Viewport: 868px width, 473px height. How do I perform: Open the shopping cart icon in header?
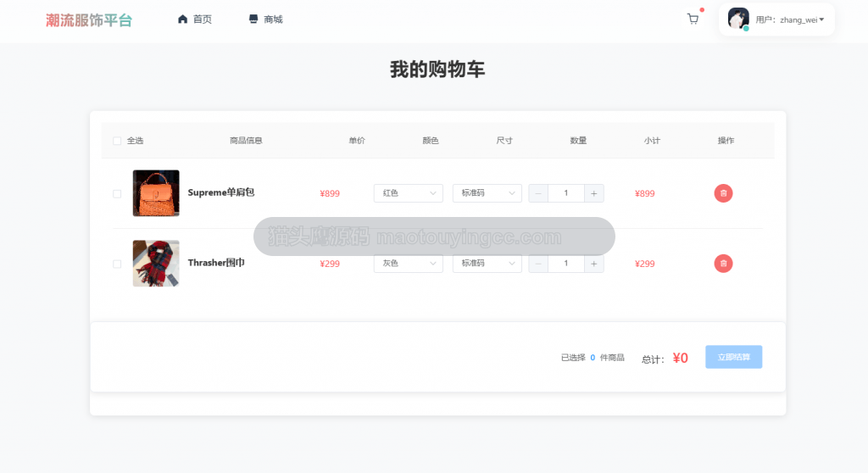pos(693,19)
